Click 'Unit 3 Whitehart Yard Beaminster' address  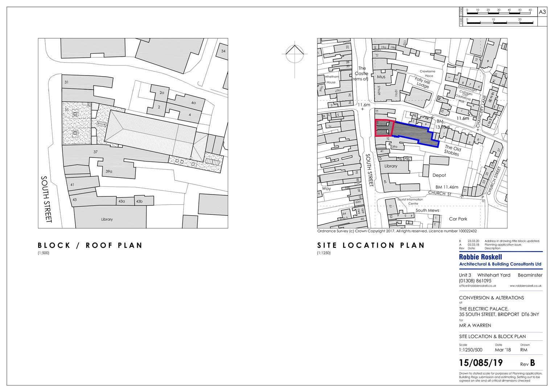(501, 275)
